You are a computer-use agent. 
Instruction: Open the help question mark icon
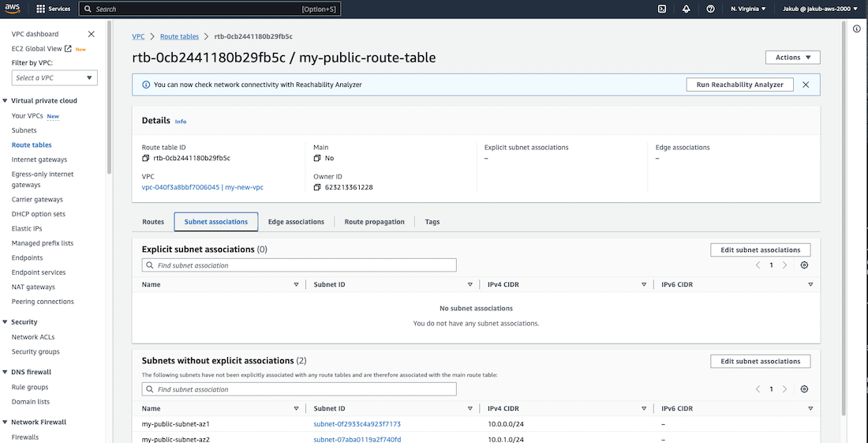point(711,9)
